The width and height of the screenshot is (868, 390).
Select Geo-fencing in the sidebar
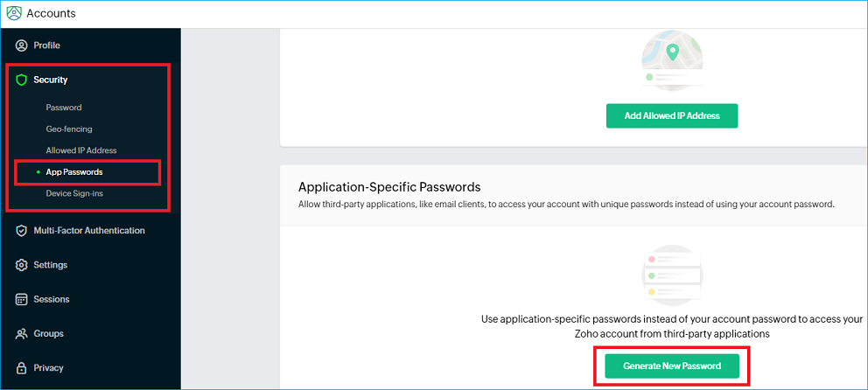(x=69, y=129)
